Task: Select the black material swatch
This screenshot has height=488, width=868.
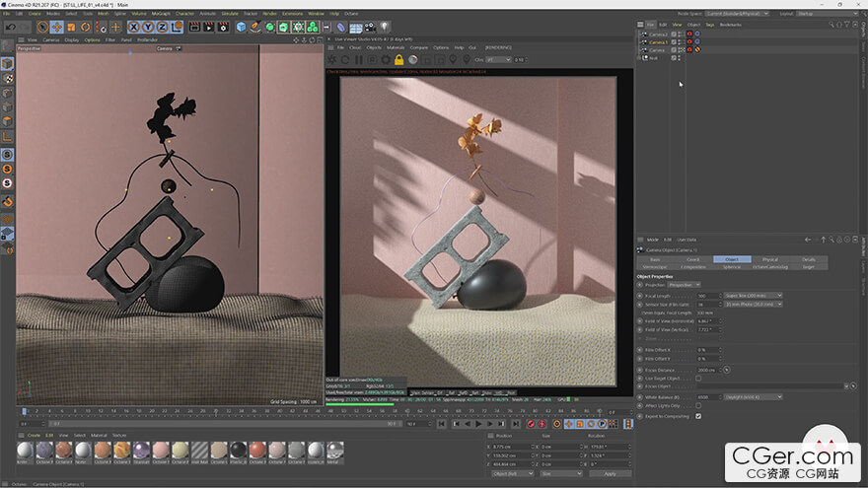Action: [238, 451]
